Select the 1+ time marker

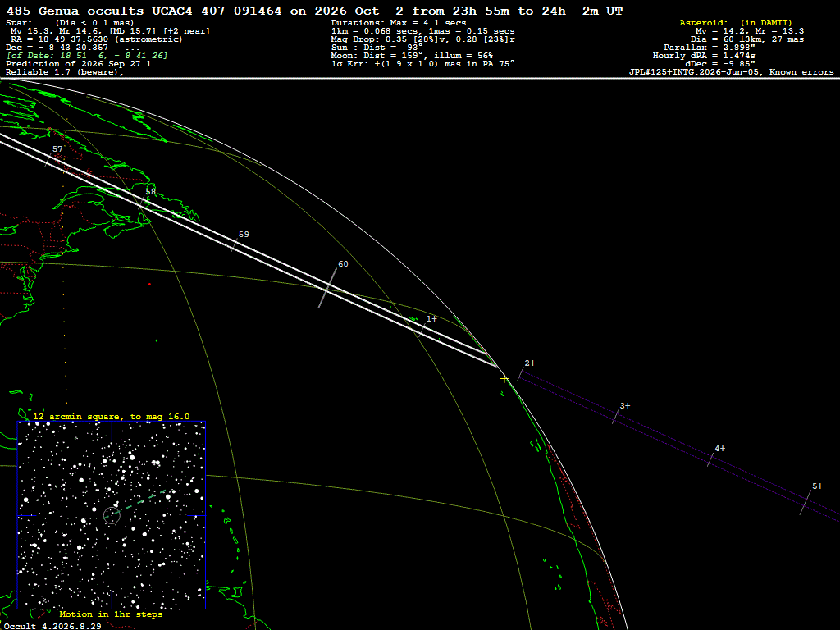(x=431, y=319)
